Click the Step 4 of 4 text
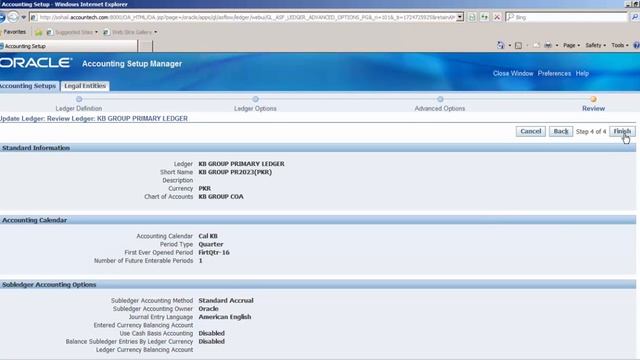 click(x=591, y=131)
